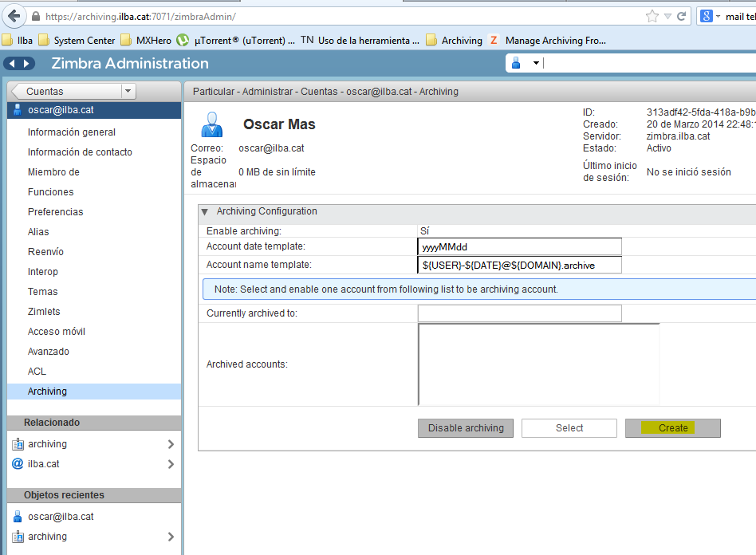Click the Select button
Screen dimensions: 756x555
tap(569, 428)
